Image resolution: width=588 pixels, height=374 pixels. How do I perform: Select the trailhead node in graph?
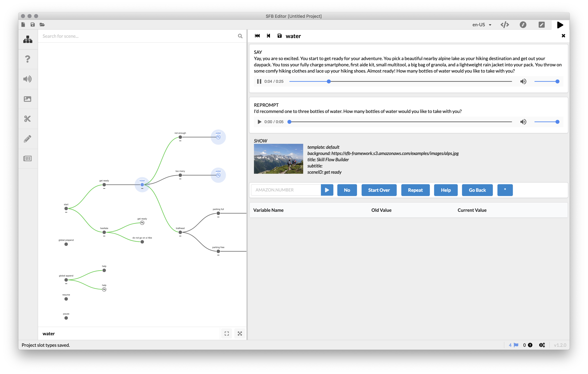(180, 232)
